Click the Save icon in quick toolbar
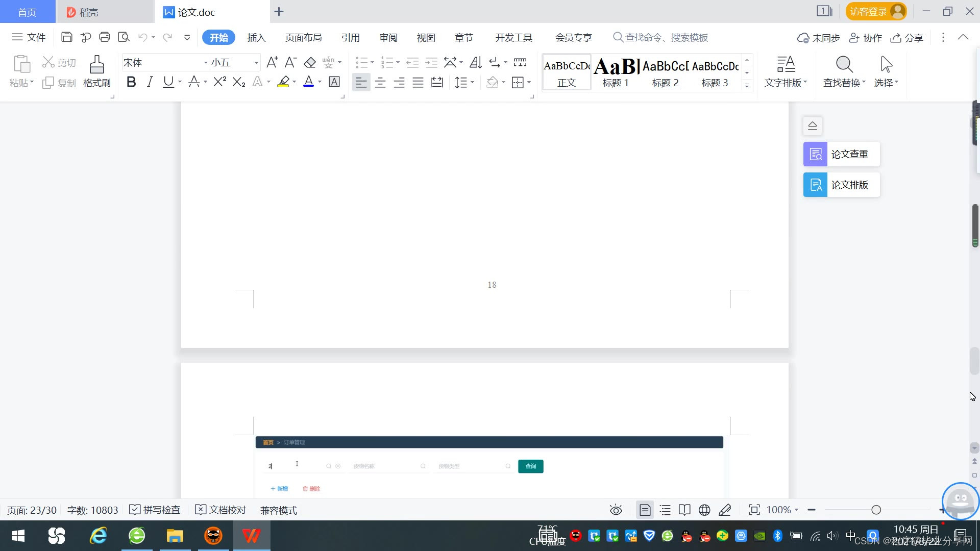The height and width of the screenshot is (551, 980). click(x=66, y=37)
